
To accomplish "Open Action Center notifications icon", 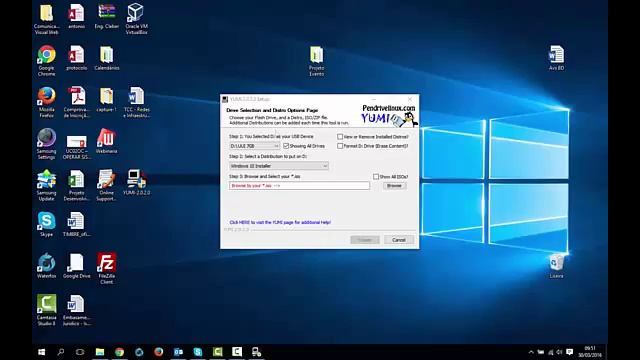I will 570,352.
